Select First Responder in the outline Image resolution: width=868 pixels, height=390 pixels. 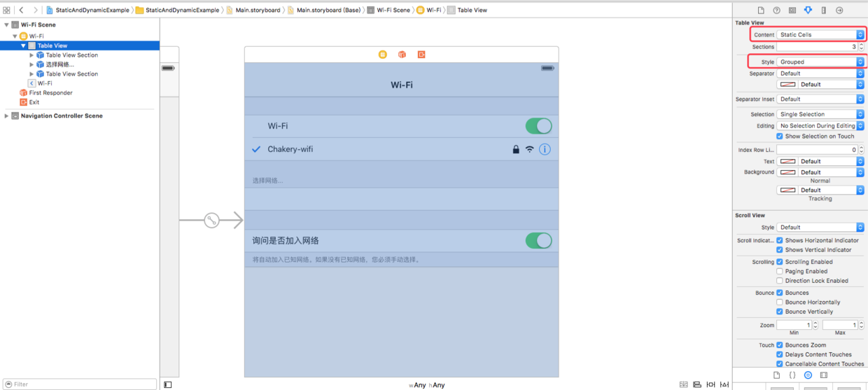[50, 92]
